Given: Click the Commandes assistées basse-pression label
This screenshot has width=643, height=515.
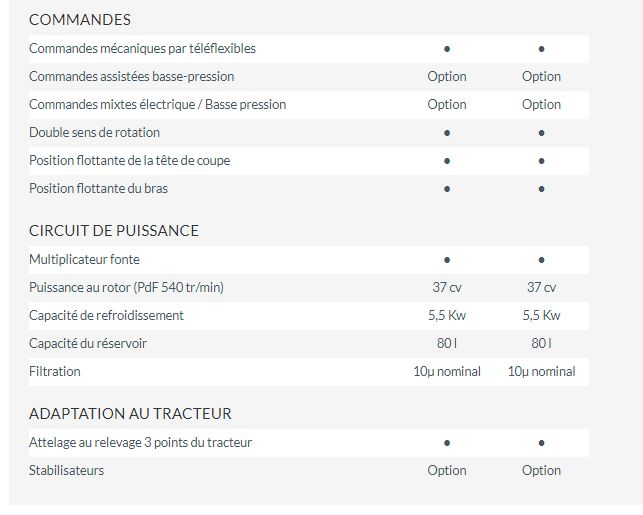Looking at the screenshot, I should [131, 76].
